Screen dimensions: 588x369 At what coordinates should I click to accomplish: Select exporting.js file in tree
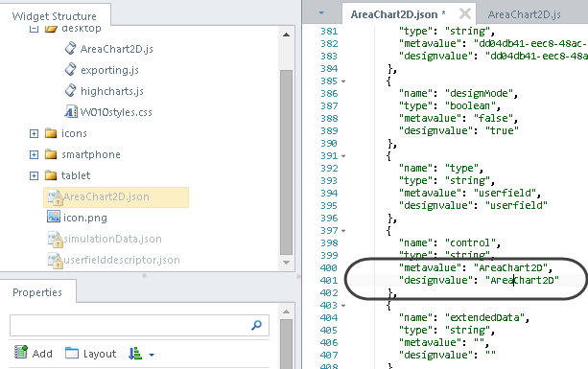click(x=109, y=70)
